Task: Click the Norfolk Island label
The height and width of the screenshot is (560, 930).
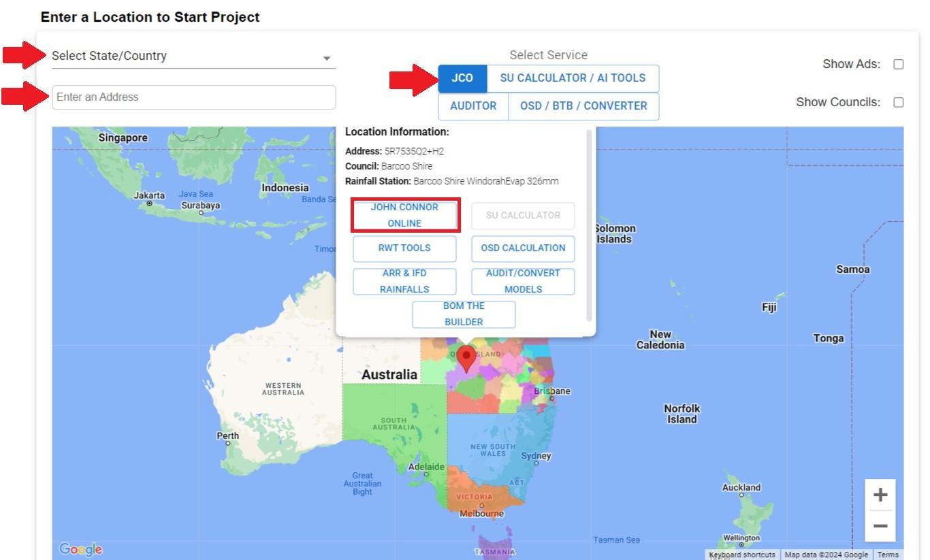Action: pos(682,414)
